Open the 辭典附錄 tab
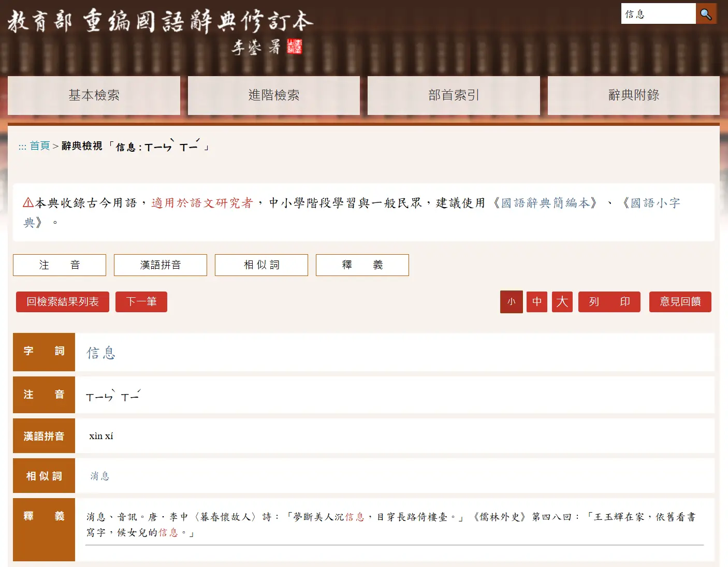The image size is (728, 567). pos(633,95)
